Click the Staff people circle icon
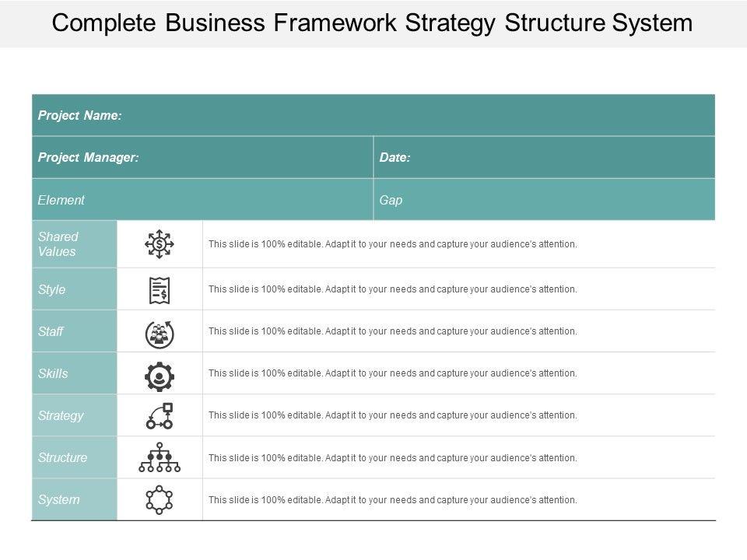 (160, 332)
